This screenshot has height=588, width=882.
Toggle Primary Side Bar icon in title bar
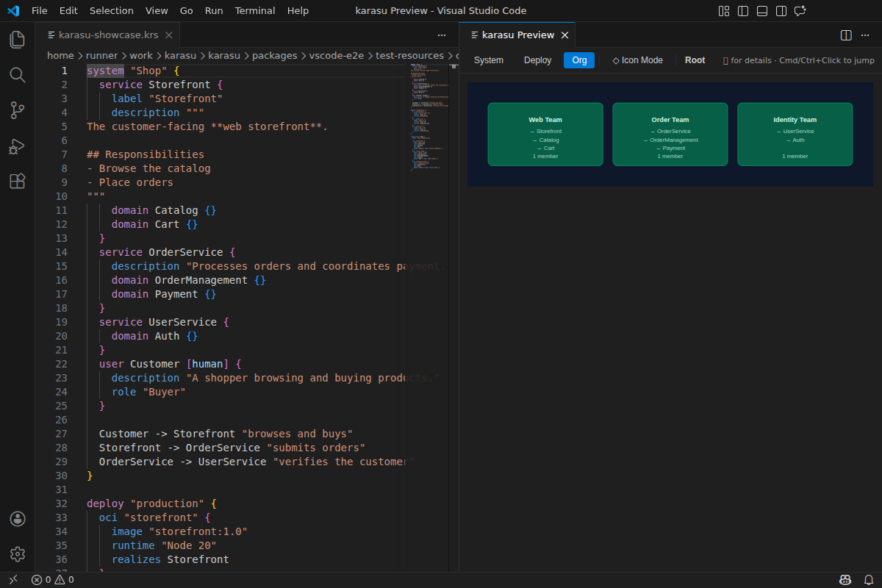click(743, 11)
